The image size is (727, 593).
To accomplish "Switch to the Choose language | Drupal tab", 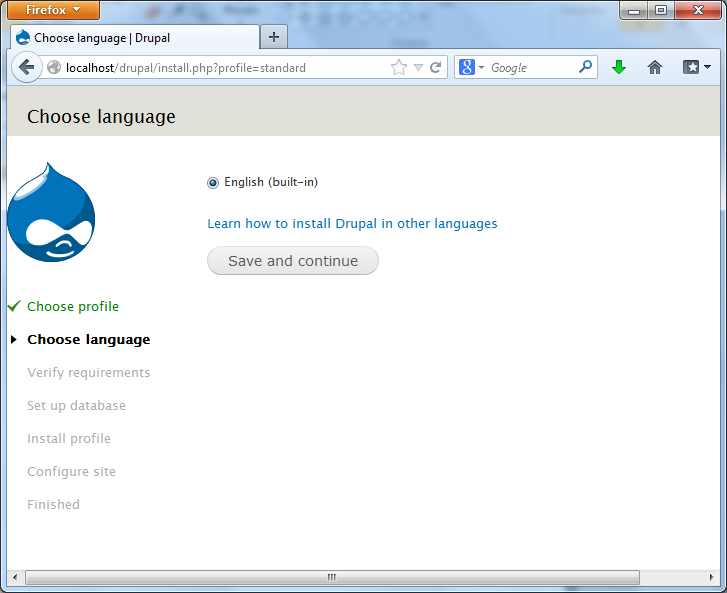I will point(134,38).
